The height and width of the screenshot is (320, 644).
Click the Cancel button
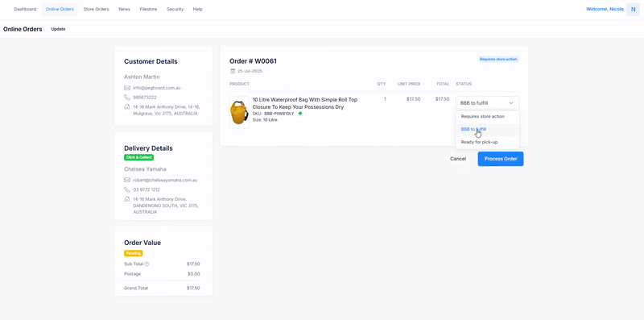tap(458, 159)
